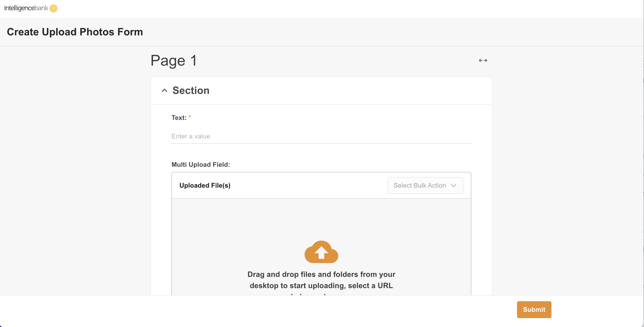644x327 pixels.
Task: Click the 'Page 1' heading
Action: [174, 60]
